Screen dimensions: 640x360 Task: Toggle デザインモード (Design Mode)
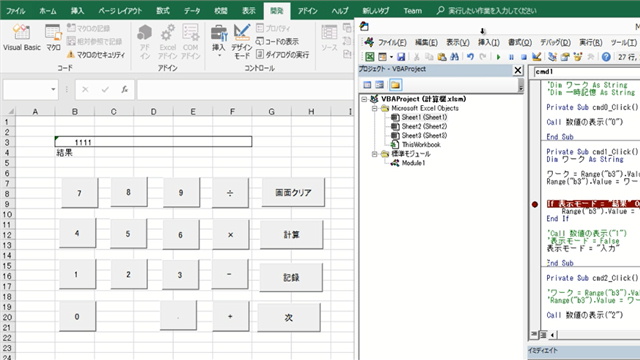click(x=242, y=41)
